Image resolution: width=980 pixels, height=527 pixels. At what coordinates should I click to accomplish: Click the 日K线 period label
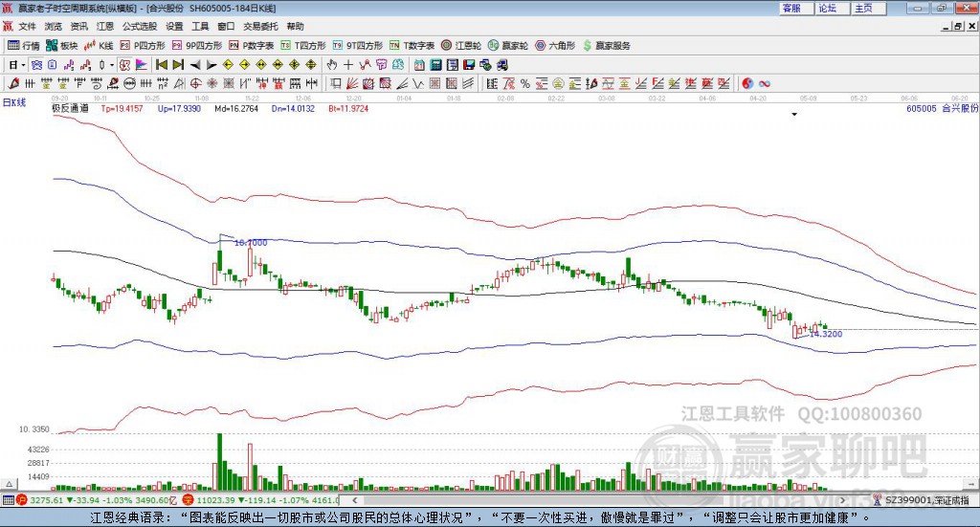(13, 102)
